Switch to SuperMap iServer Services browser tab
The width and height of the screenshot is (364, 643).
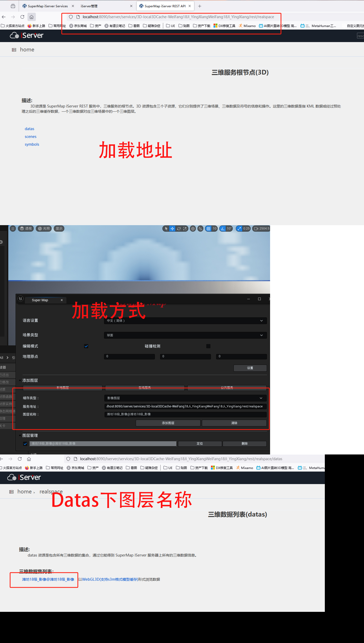(x=48, y=6)
